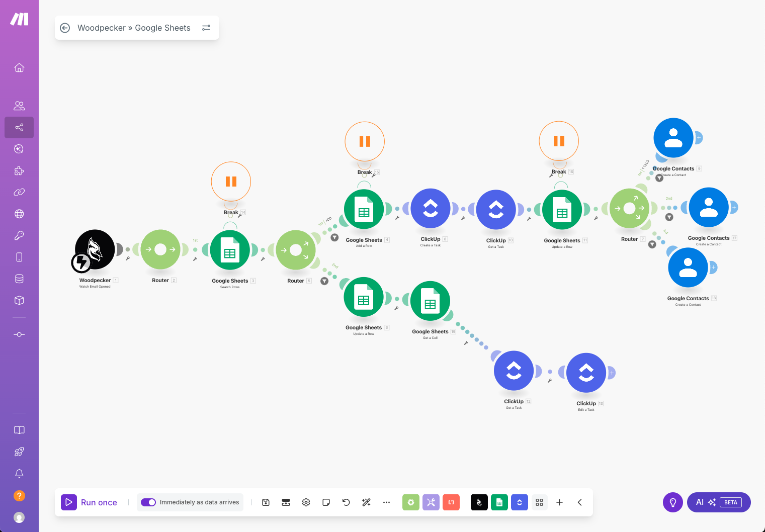Select Router module number 5
Viewport: 765px width, 532px height.
(x=296, y=250)
